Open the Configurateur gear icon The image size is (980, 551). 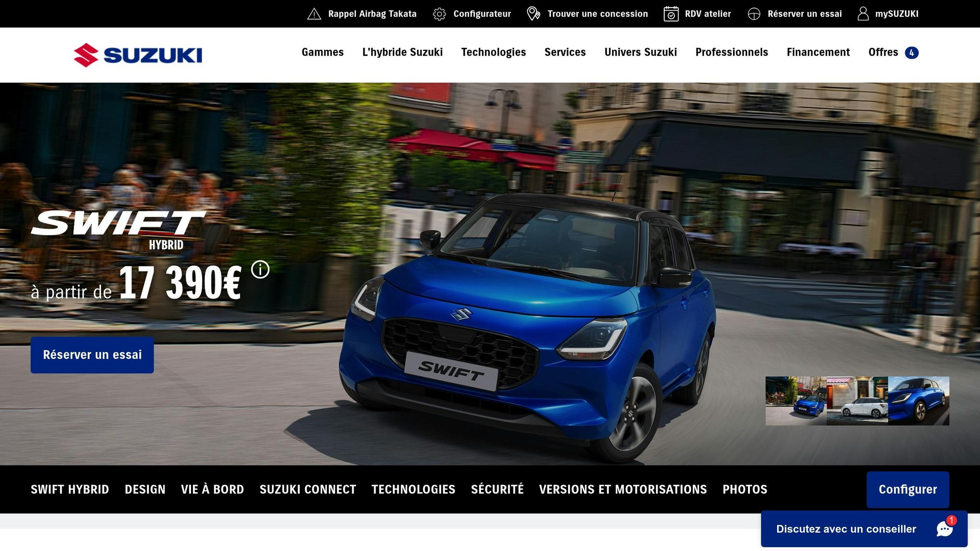point(438,13)
